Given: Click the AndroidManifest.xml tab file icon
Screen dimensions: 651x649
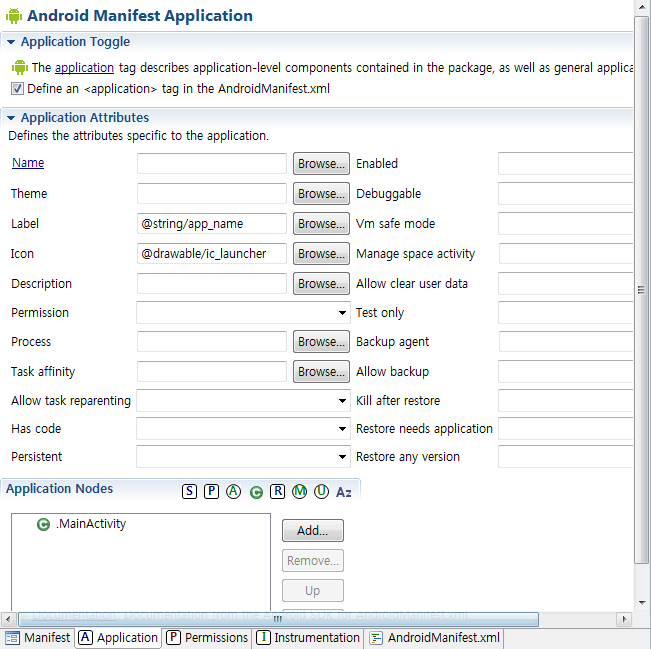Looking at the screenshot, I should tap(376, 638).
